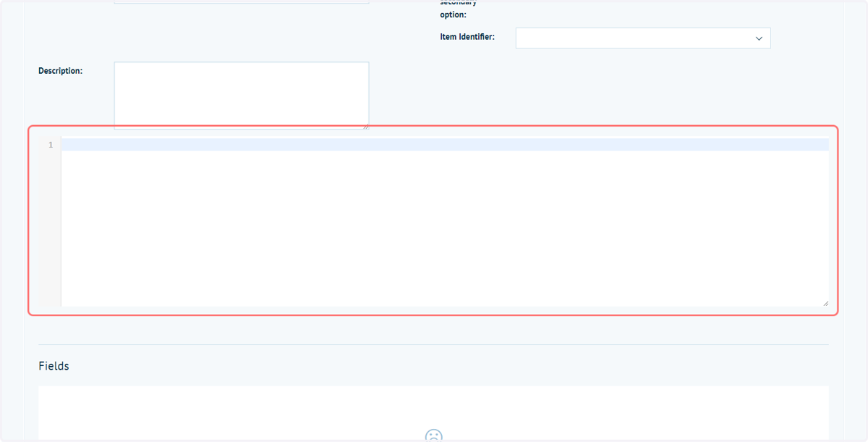Click the Item Identifier label

467,37
